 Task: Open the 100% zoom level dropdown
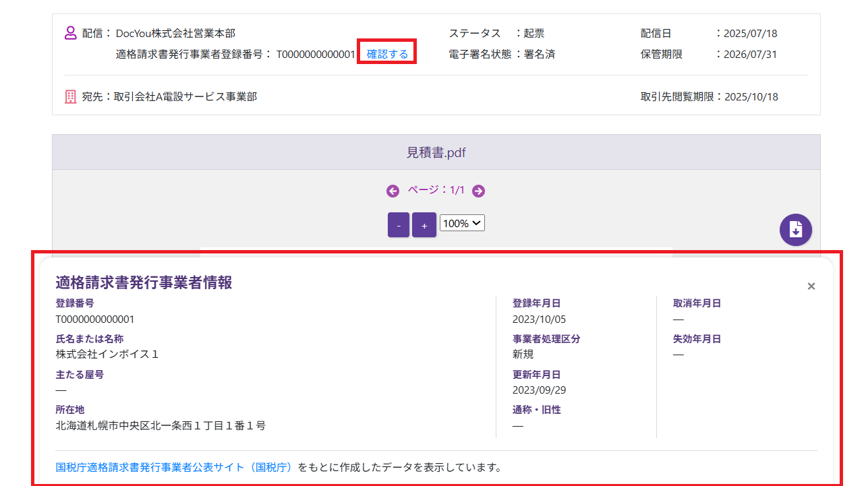[462, 223]
